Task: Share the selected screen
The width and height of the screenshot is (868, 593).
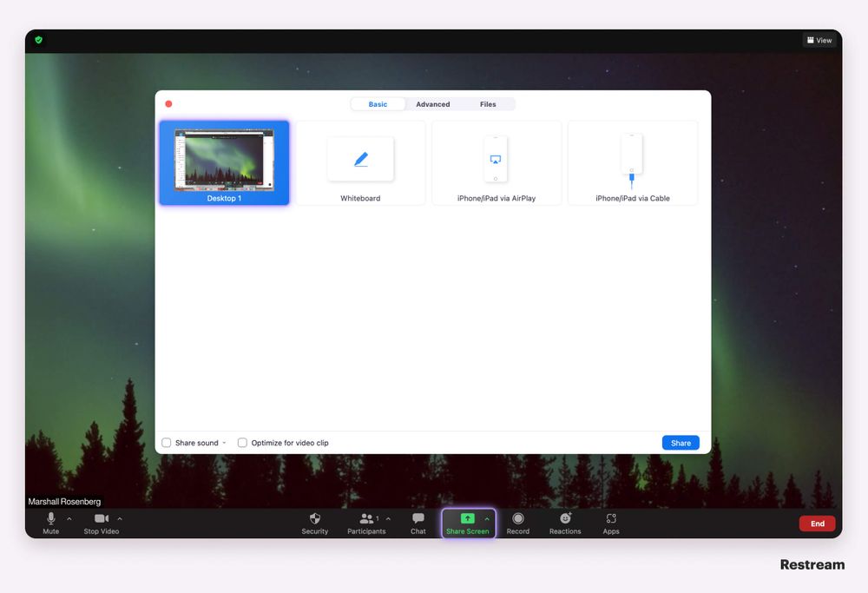Action: click(x=680, y=443)
